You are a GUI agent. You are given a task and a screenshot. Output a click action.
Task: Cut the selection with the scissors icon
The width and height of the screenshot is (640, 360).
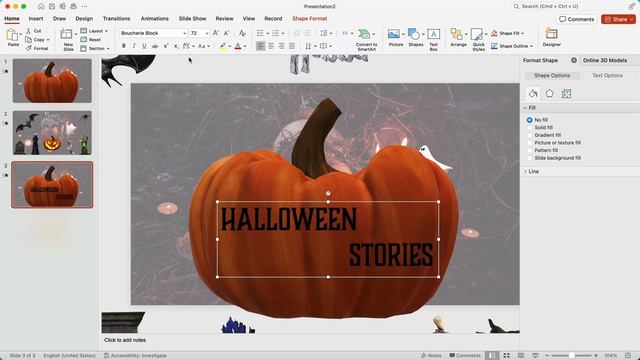(29, 31)
